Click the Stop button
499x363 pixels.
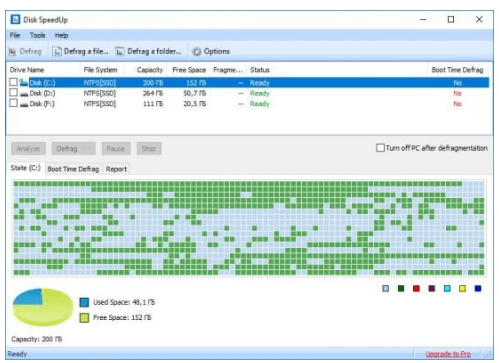149,149
